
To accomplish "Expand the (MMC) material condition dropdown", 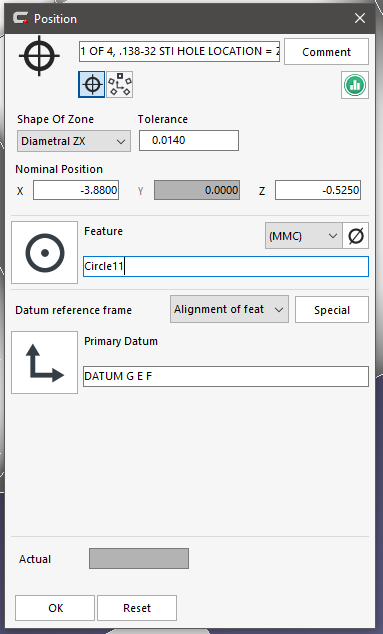I will pyautogui.click(x=303, y=236).
